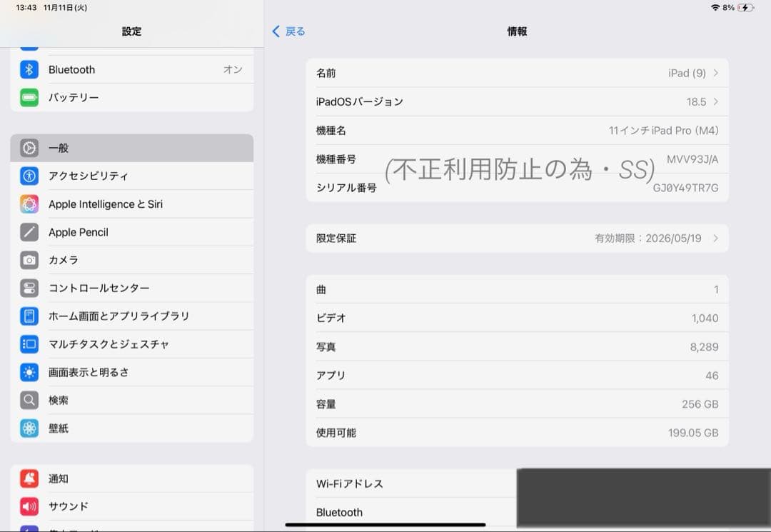Tap the 戻る back button
The image size is (771, 532).
288,31
